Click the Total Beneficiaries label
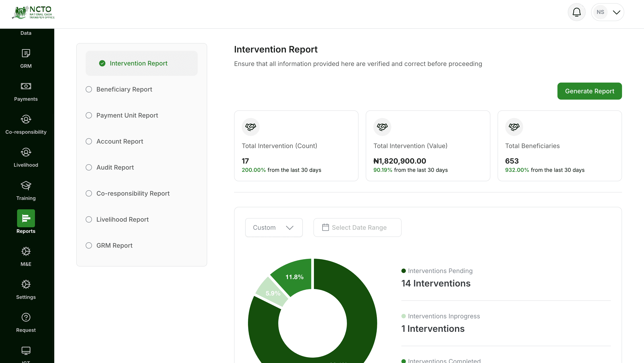This screenshot has height=363, width=644. [x=532, y=146]
